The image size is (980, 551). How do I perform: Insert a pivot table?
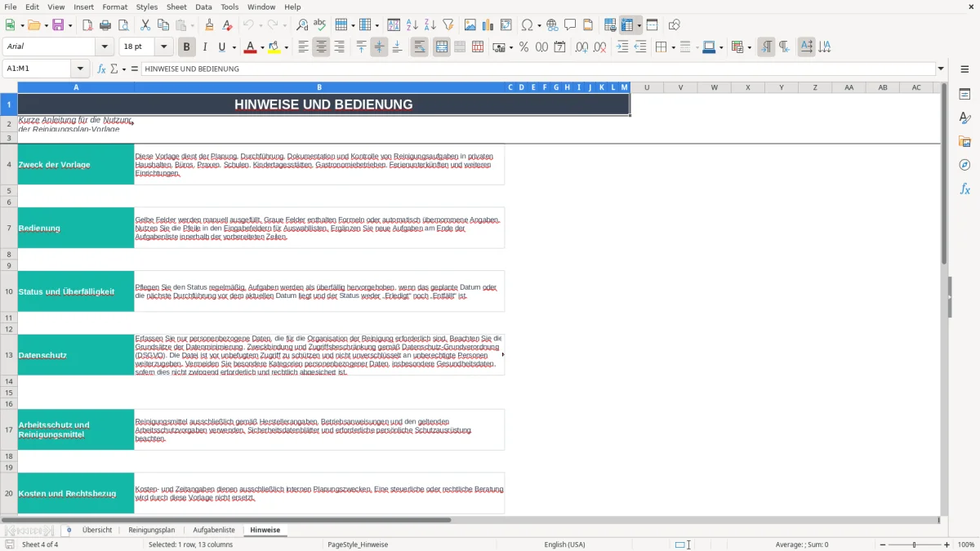click(506, 25)
